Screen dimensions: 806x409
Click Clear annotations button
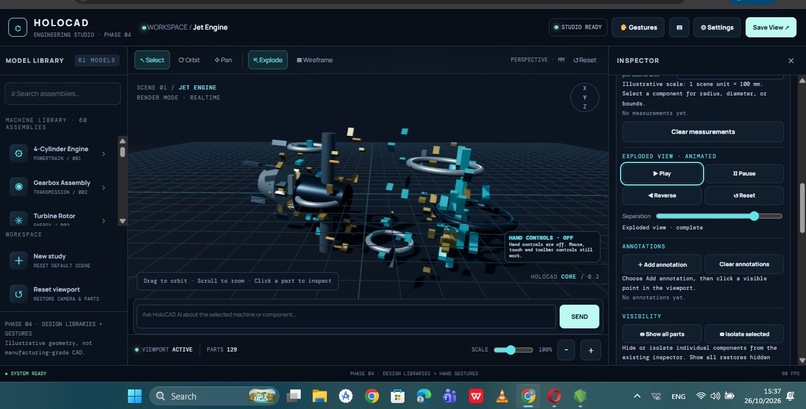coord(744,265)
